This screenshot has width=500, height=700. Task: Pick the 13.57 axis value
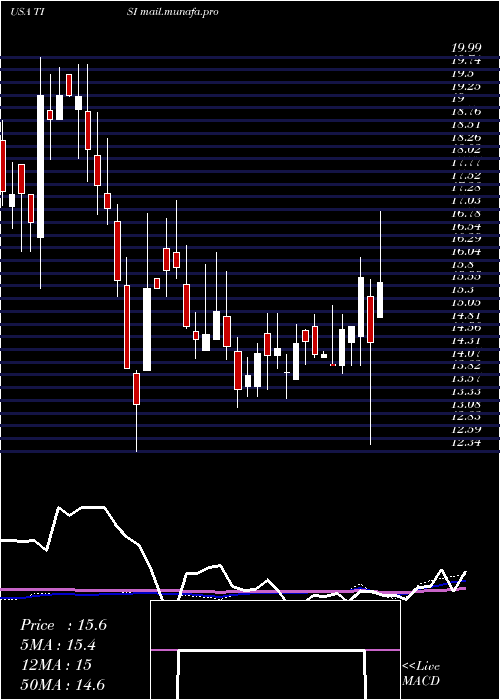point(465,379)
